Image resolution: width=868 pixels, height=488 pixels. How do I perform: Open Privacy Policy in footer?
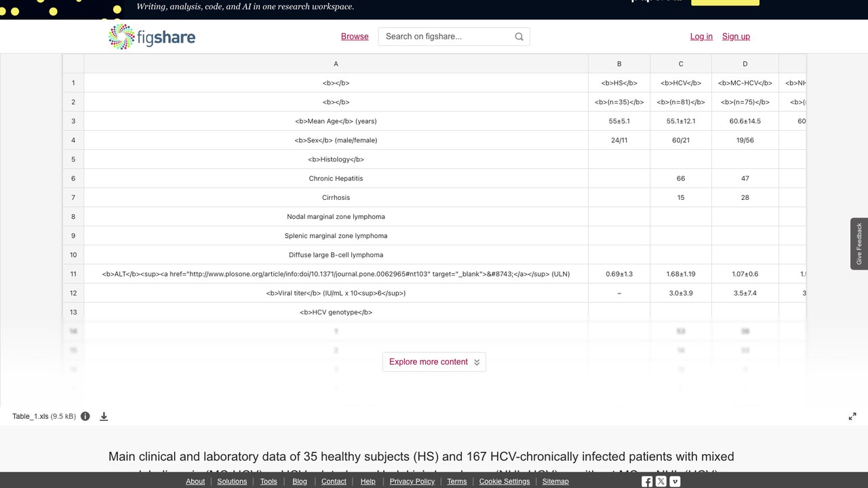point(412,481)
